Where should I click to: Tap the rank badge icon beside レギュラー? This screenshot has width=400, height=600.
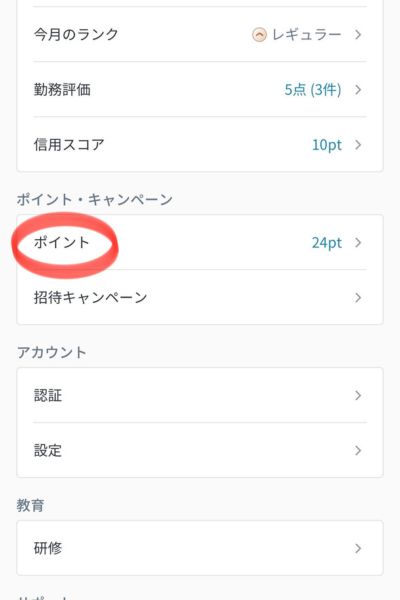(x=259, y=35)
